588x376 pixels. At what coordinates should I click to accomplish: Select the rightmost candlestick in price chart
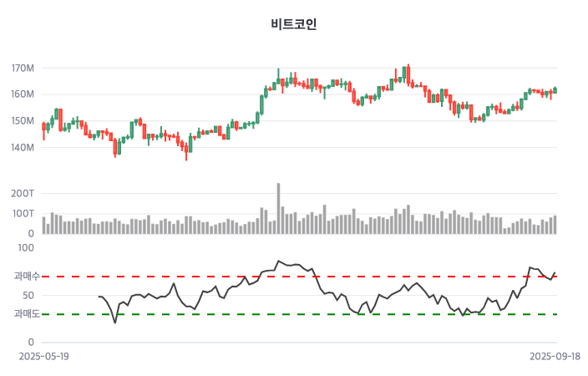click(x=555, y=90)
